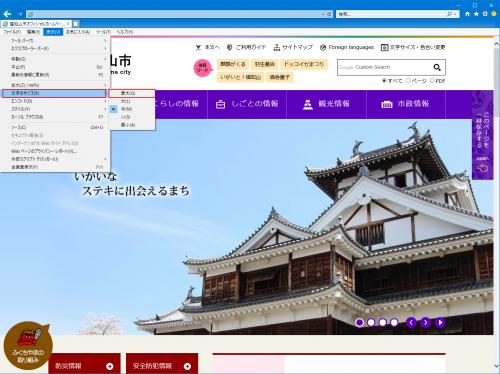
Task: Choose 大(L) larger text size
Action: (132, 101)
